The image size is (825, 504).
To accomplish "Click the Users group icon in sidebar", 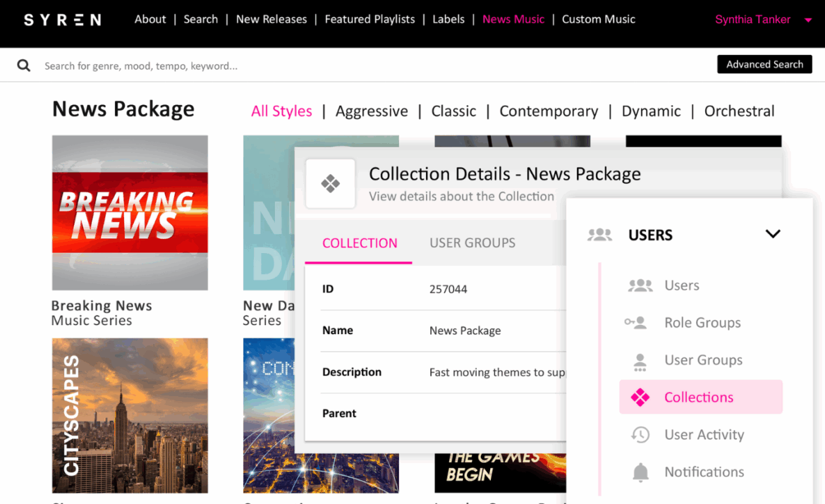I will (x=640, y=285).
